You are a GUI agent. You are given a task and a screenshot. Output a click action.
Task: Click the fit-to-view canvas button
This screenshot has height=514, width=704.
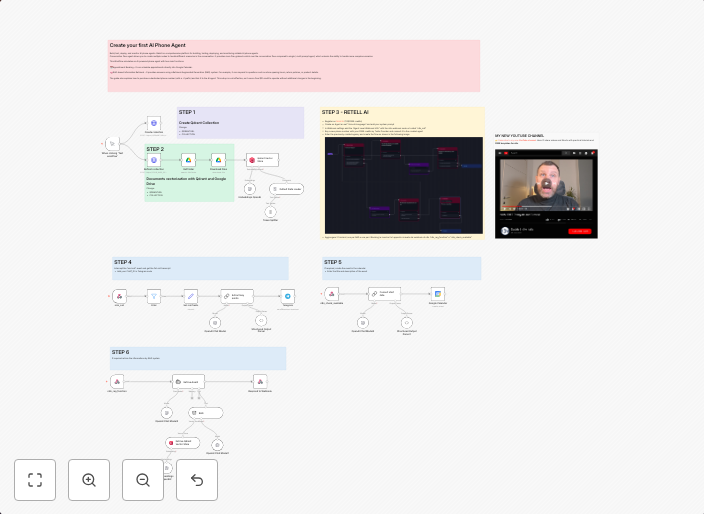tap(35, 480)
